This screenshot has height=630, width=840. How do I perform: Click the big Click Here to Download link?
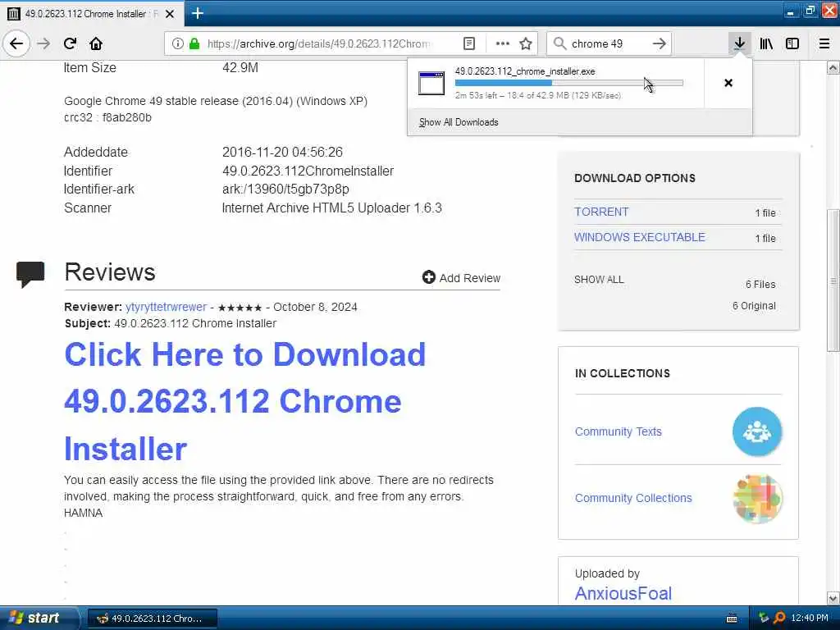(244, 402)
